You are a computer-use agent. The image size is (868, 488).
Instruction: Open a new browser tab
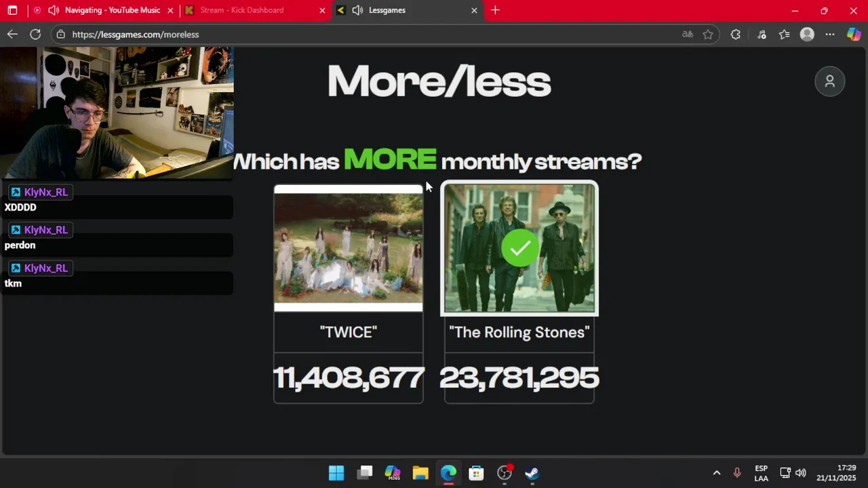click(x=495, y=10)
